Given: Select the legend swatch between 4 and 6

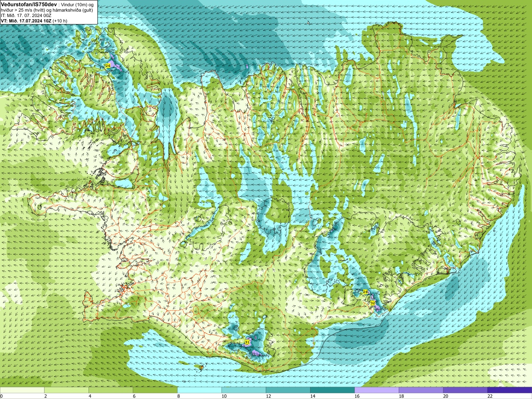Looking at the screenshot, I should 111,390.
